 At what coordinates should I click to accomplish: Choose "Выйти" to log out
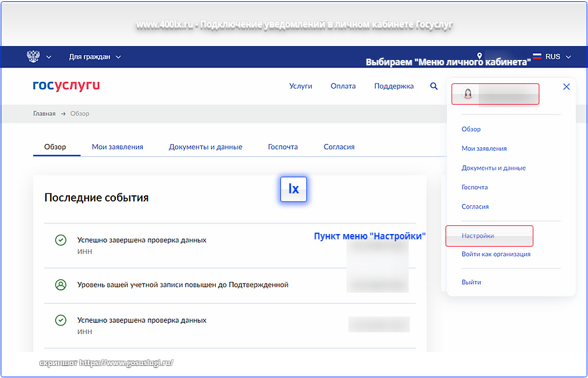pos(471,282)
